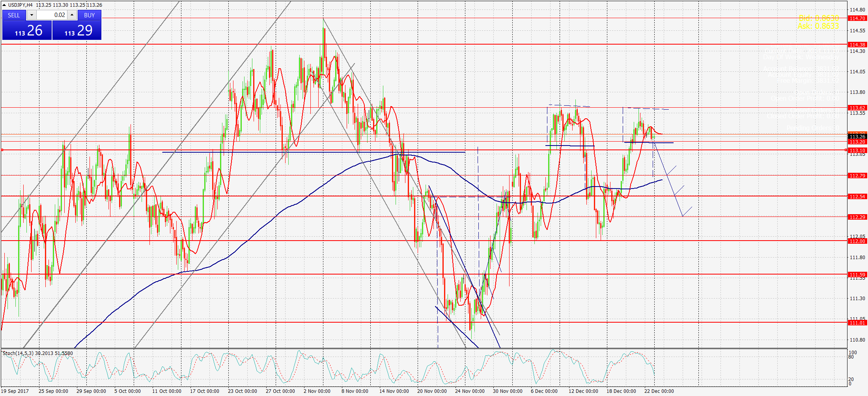Image resolution: width=868 pixels, height=396 pixels.
Task: Click the 19 Sep 2017 date label
Action: (15, 391)
